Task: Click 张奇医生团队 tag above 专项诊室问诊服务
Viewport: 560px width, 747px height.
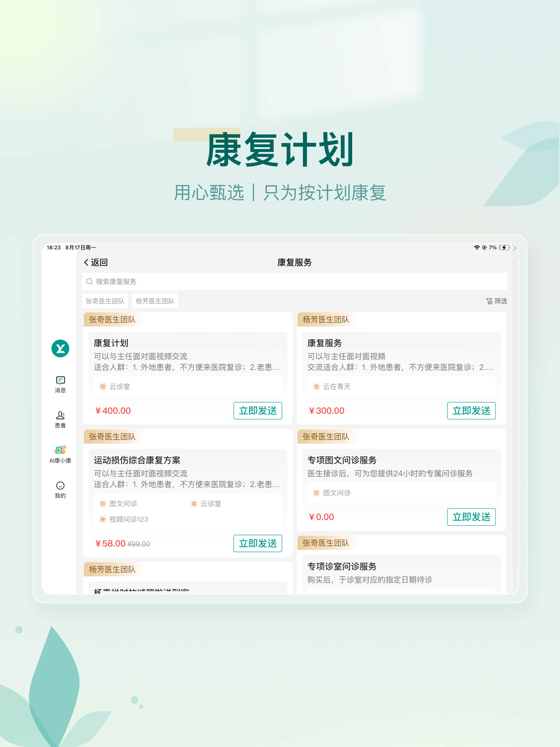Action: pyautogui.click(x=326, y=543)
